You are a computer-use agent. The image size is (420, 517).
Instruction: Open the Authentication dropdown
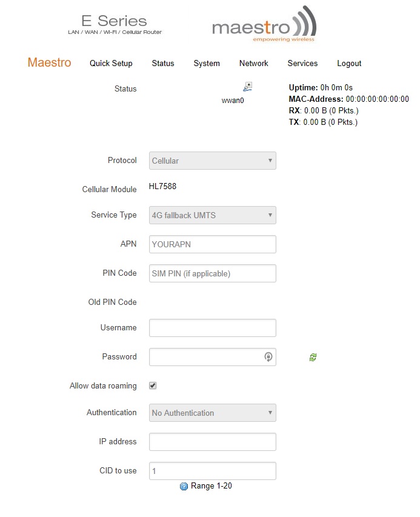tap(213, 413)
